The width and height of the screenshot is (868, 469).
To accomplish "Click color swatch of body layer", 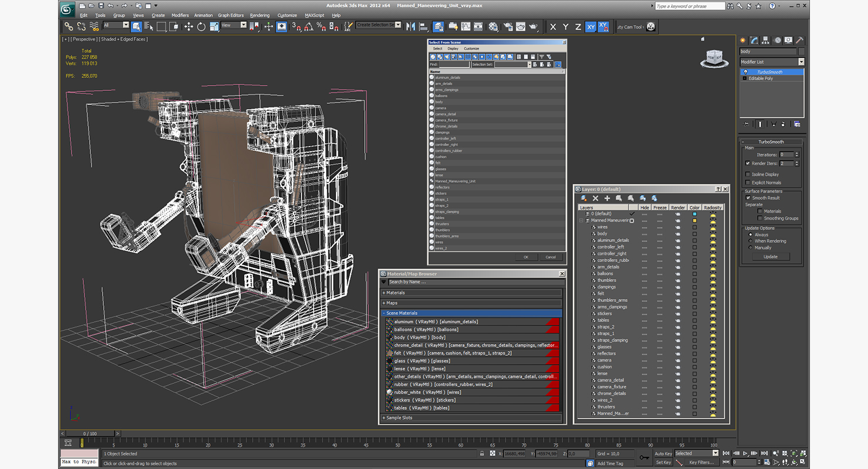I will [x=695, y=233].
